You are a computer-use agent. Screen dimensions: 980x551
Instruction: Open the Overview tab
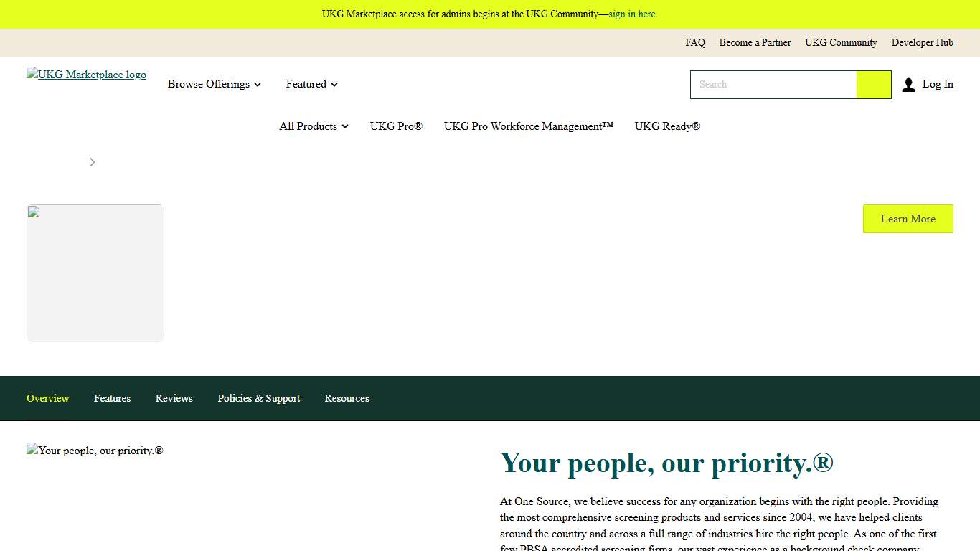click(x=47, y=398)
